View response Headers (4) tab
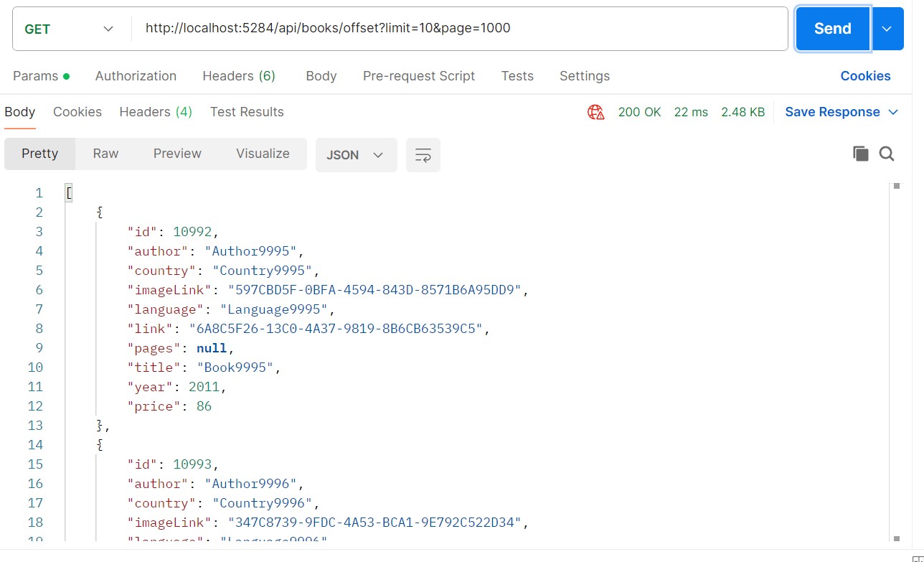Viewport: 924px width, 562px height. [156, 112]
